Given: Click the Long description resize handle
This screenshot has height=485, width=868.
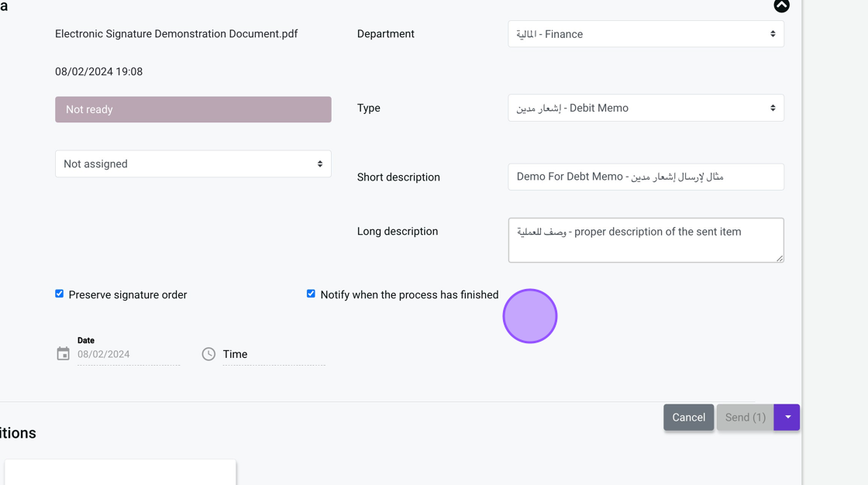Looking at the screenshot, I should point(780,258).
